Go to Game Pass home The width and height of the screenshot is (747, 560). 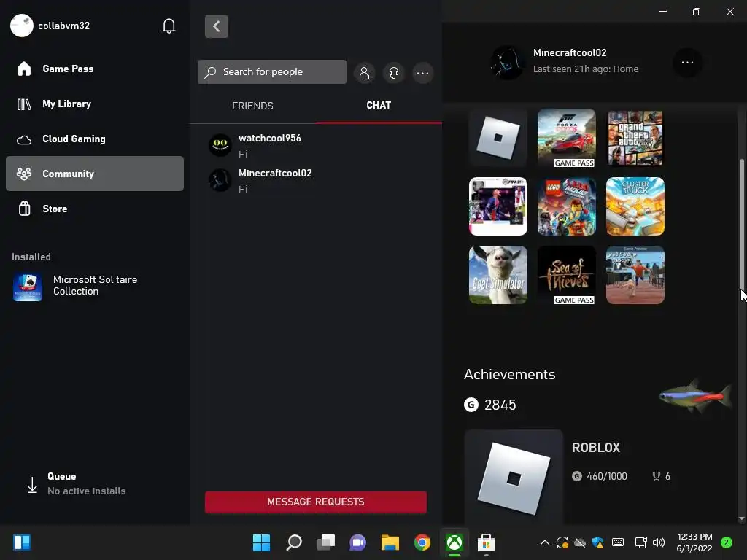tap(95, 69)
